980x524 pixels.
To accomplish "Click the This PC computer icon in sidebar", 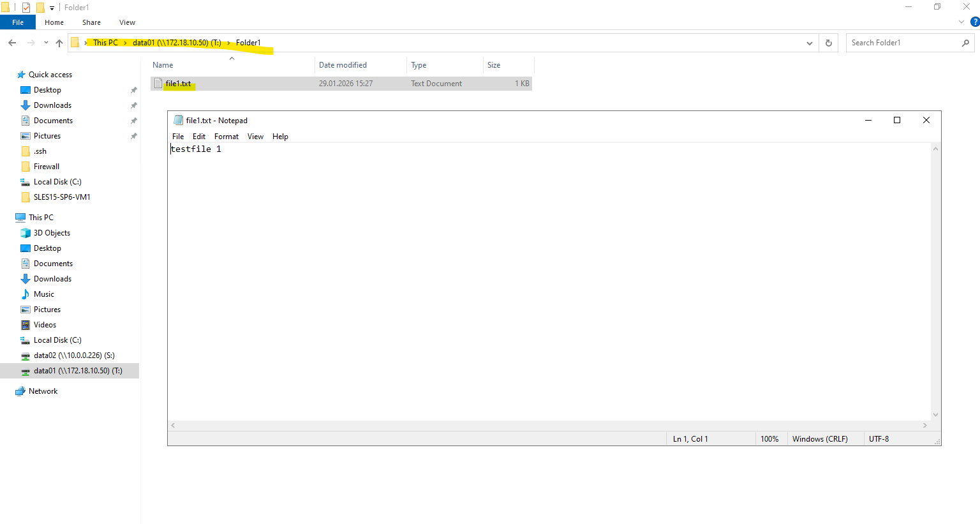I will (20, 218).
